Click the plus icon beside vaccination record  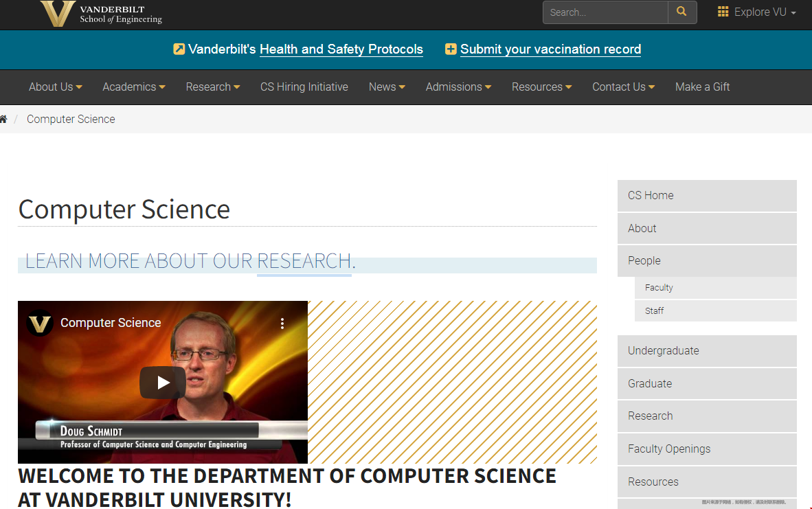[451, 49]
